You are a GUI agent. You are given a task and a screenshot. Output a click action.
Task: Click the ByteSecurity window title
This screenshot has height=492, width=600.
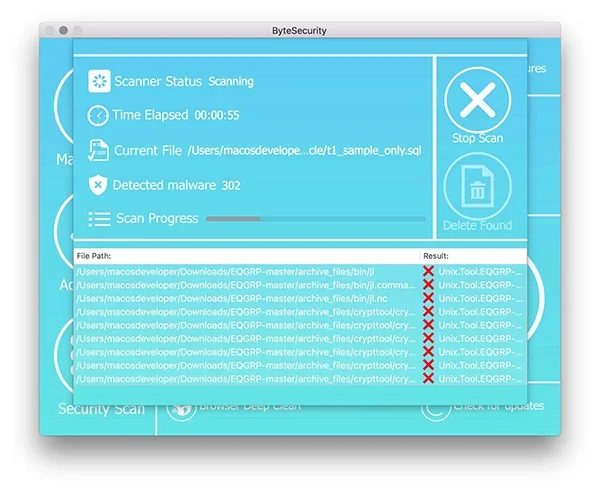tap(299, 31)
